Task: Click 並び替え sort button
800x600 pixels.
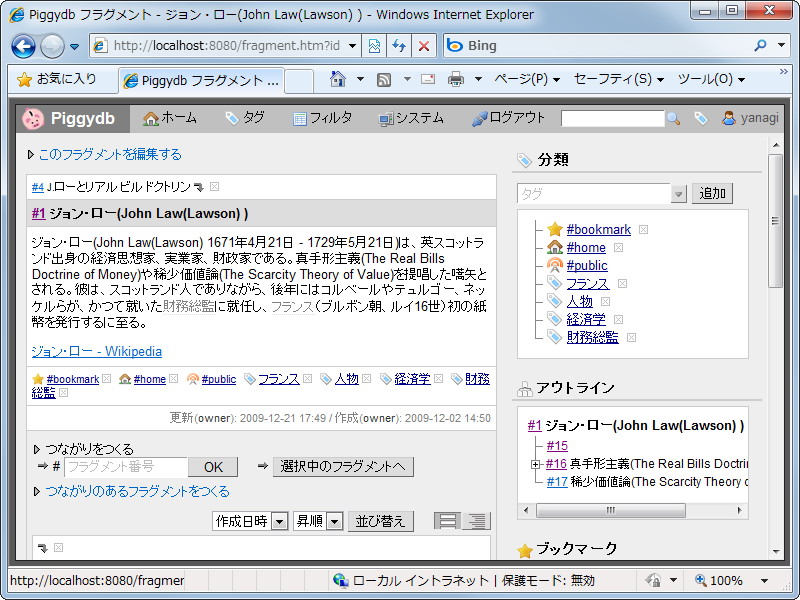Action: [x=381, y=521]
